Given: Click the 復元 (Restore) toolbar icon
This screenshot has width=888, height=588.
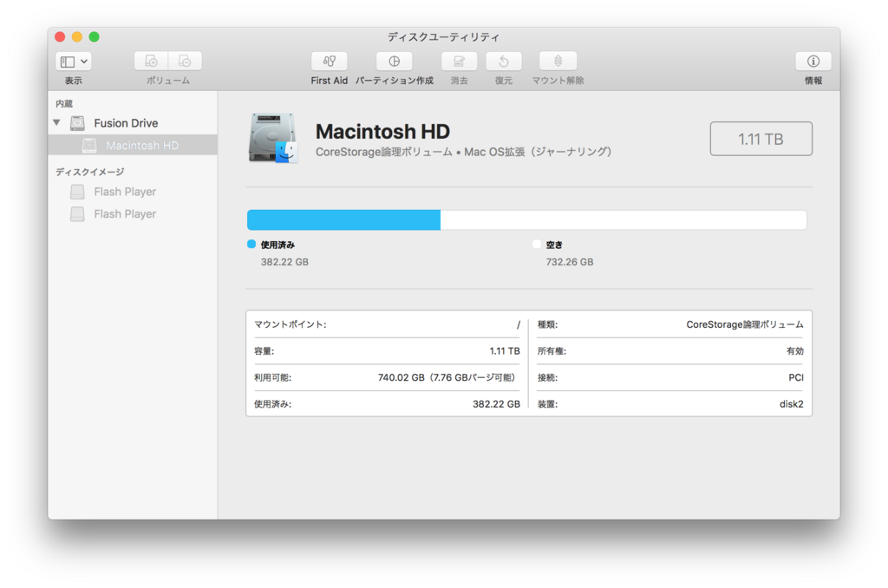Looking at the screenshot, I should click(503, 61).
